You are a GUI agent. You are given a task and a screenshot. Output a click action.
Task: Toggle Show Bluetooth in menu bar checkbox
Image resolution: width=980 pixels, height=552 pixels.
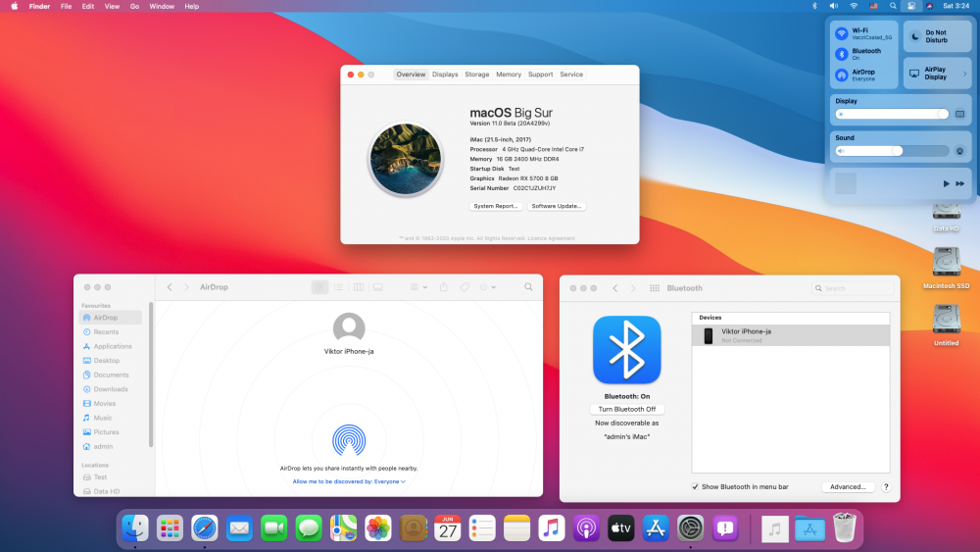(695, 486)
